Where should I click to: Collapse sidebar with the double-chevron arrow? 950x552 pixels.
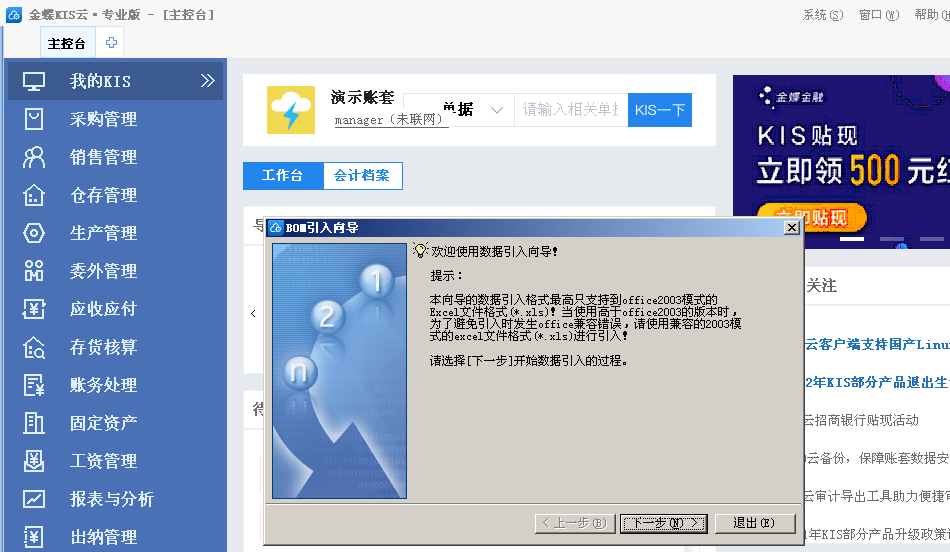tap(208, 80)
